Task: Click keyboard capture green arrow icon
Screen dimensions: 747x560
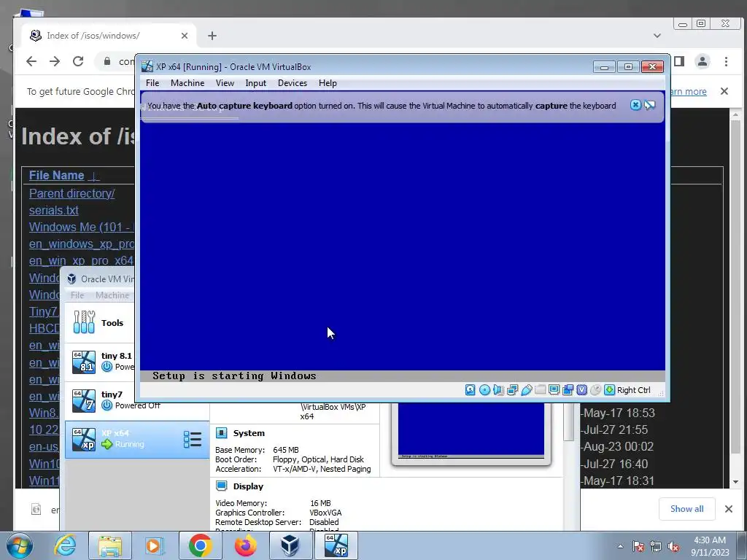Action: (x=609, y=390)
